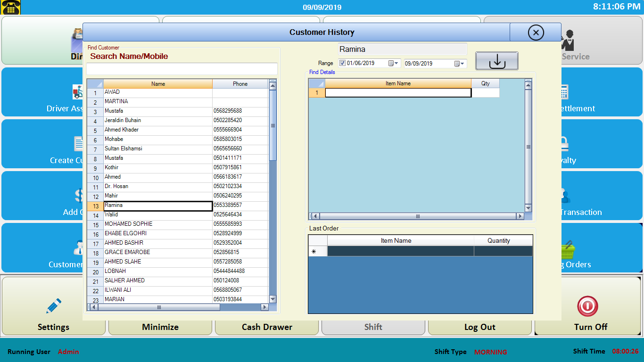Select customer Sultan Elshamsi
644x362 pixels.
(x=158, y=149)
